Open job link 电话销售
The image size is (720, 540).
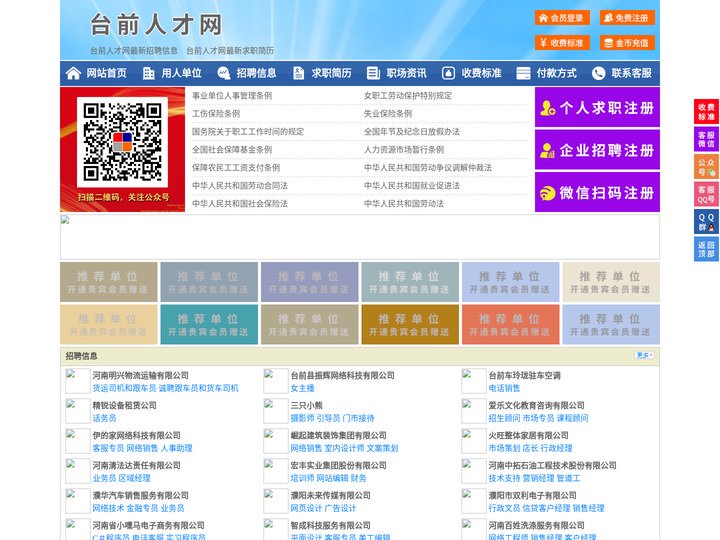[x=504, y=388]
